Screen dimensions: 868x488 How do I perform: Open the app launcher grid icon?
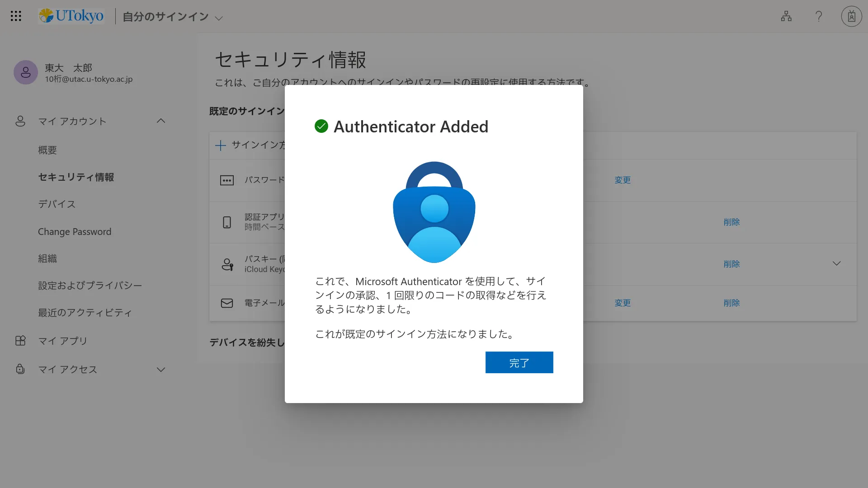point(16,16)
